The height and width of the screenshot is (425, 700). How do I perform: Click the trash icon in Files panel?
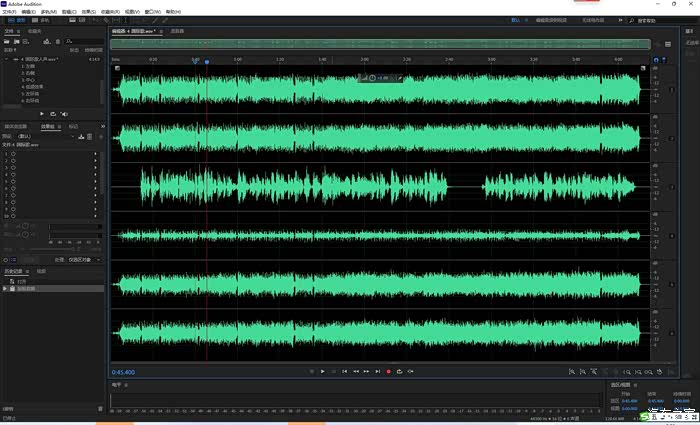click(58, 42)
